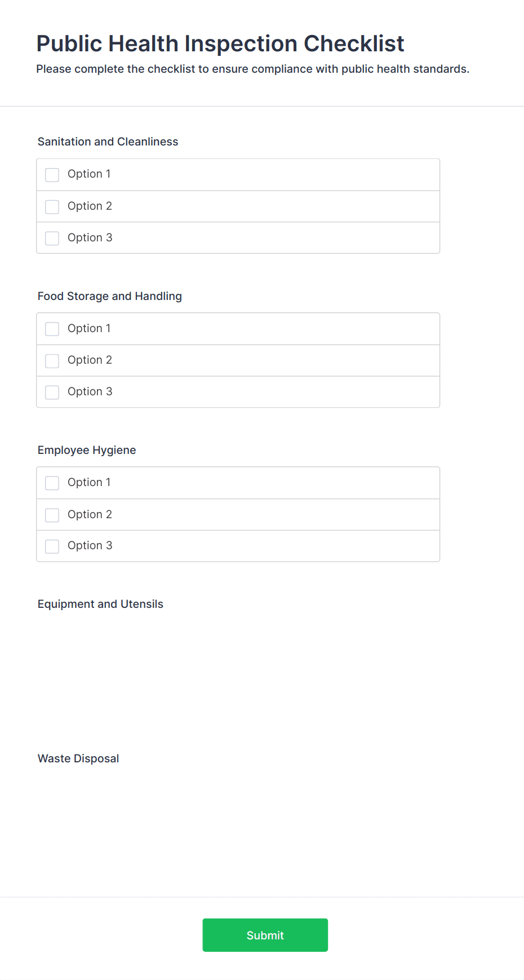Click the Employee Hygiene section heading
Screen dimensions: 524x980
coord(87,450)
